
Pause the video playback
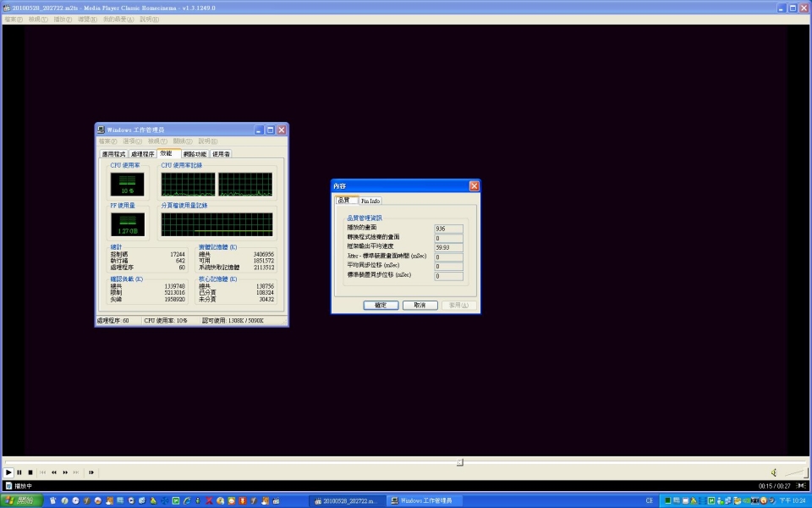(x=19, y=472)
